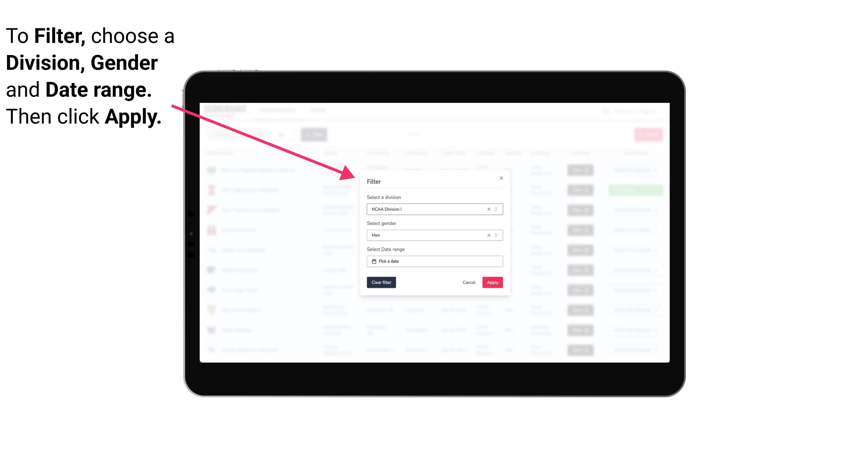Click Cancel to dismiss the Filter dialog
The width and height of the screenshot is (868, 467).
coord(469,283)
